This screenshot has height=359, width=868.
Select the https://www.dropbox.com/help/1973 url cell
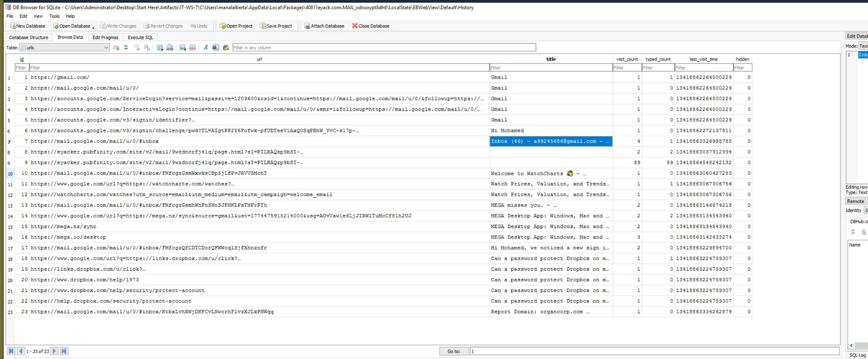(x=259, y=280)
